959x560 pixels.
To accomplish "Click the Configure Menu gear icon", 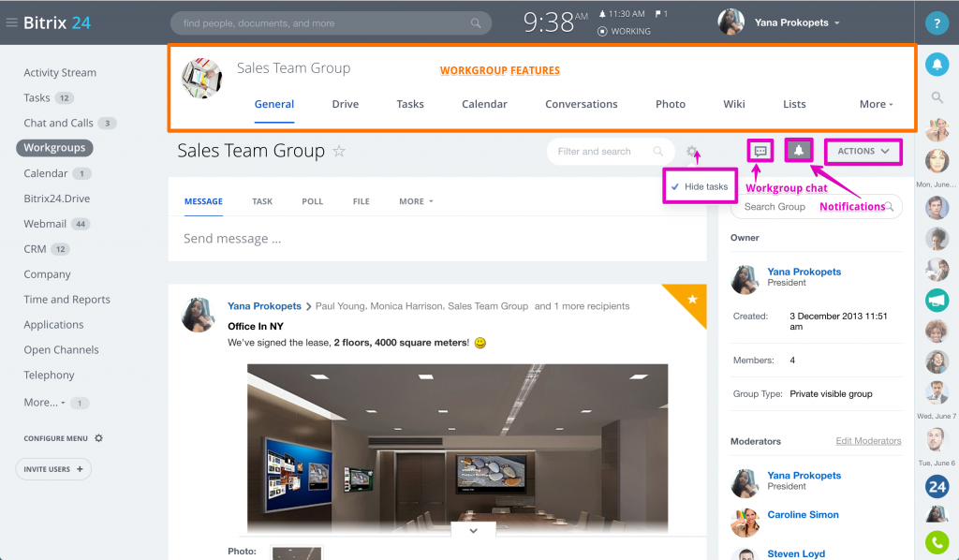I will [99, 438].
